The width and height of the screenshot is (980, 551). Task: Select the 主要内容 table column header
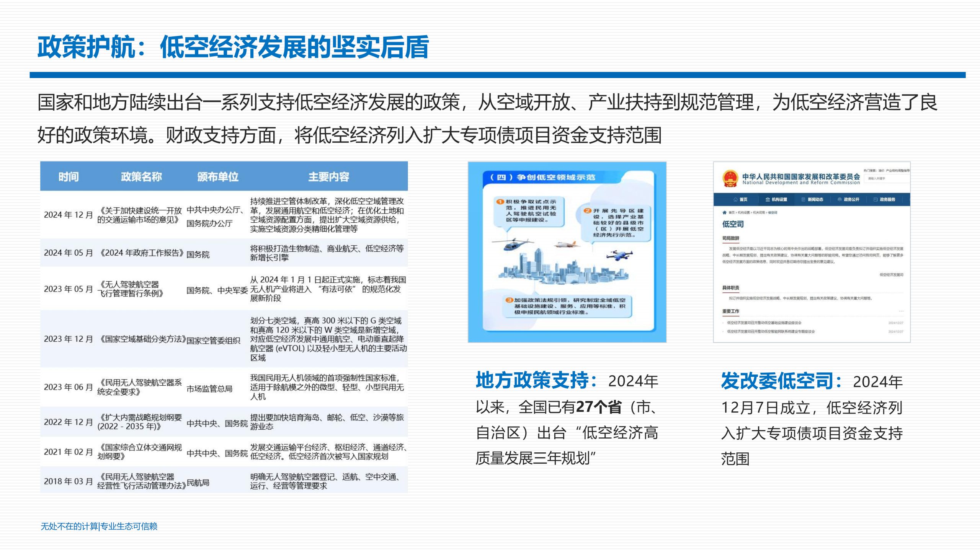click(x=328, y=176)
